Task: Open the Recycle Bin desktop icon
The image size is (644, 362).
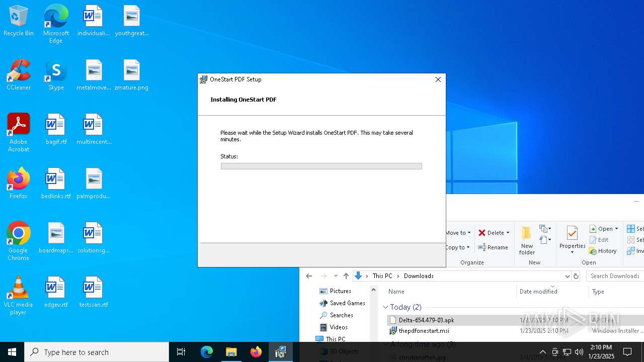Action: pyautogui.click(x=19, y=21)
